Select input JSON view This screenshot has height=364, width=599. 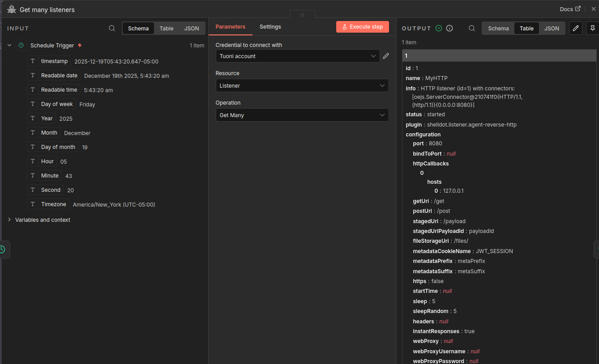click(x=192, y=28)
